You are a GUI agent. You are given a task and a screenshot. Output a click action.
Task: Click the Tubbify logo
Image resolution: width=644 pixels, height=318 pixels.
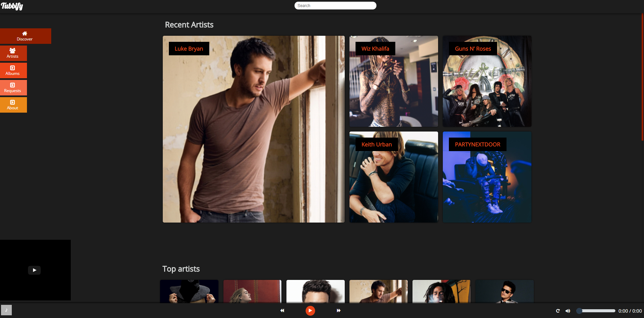coord(12,6)
